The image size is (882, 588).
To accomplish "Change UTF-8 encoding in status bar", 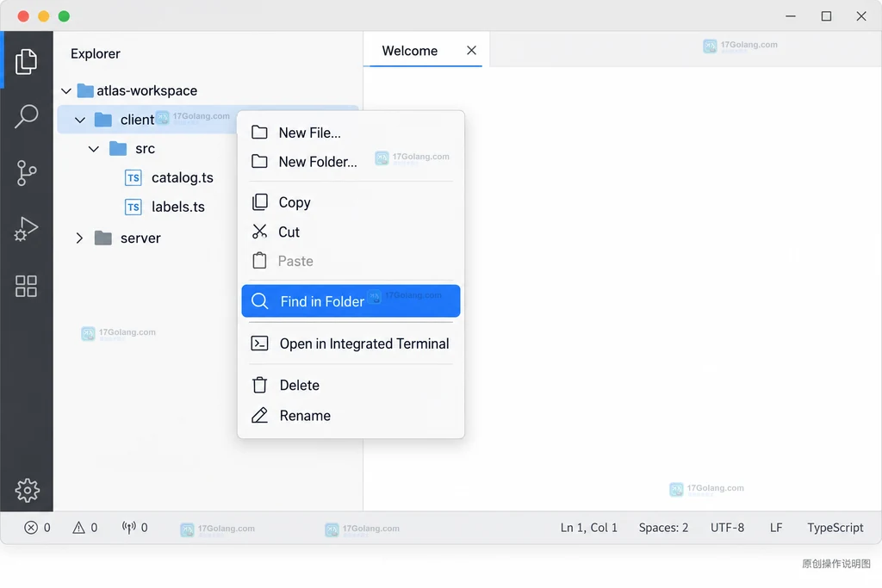I will tap(727, 527).
